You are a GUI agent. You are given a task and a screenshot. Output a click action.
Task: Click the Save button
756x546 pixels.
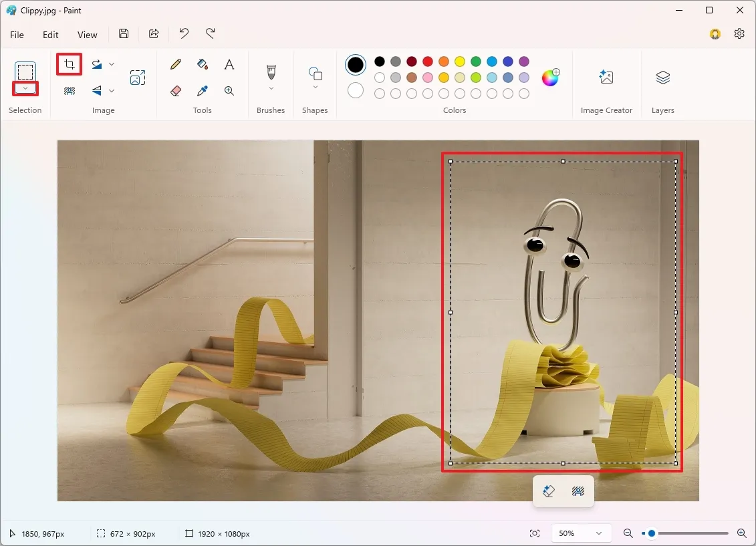coord(123,33)
